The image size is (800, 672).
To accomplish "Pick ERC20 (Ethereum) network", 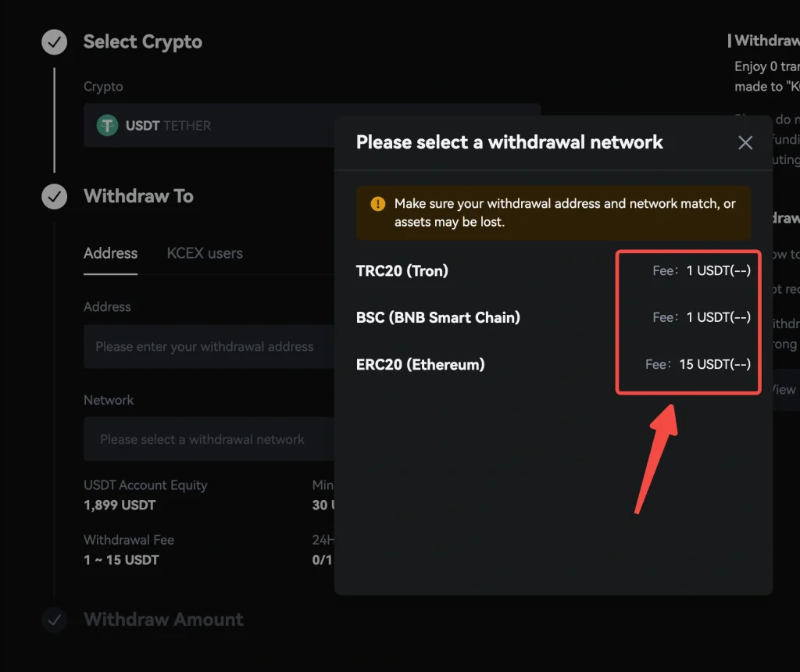I will click(420, 364).
